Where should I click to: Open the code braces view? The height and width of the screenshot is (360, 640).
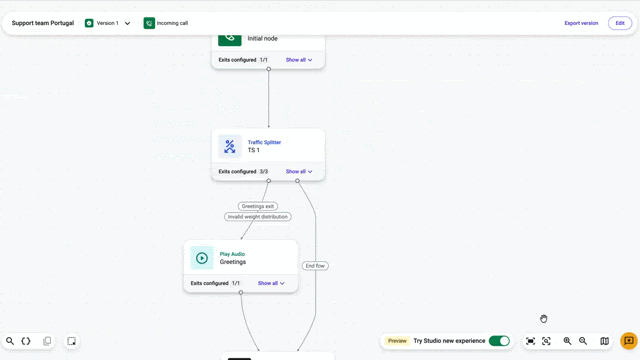(x=26, y=341)
